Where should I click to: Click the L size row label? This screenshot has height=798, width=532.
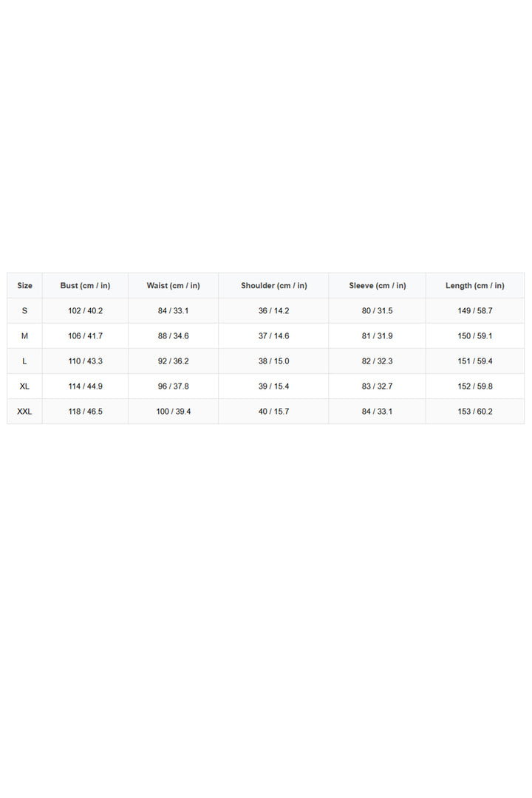pyautogui.click(x=24, y=361)
